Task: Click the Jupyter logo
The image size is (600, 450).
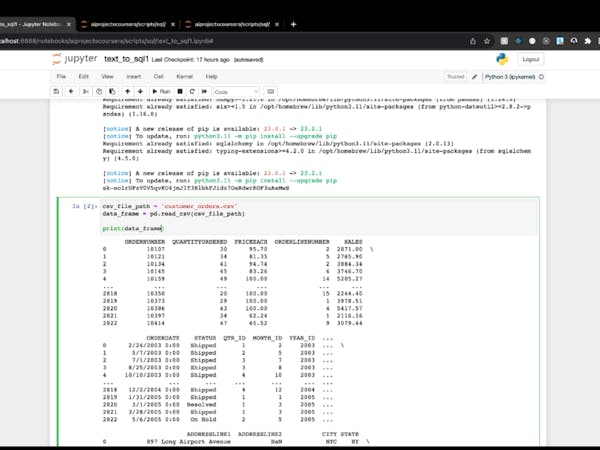Action: (75, 59)
